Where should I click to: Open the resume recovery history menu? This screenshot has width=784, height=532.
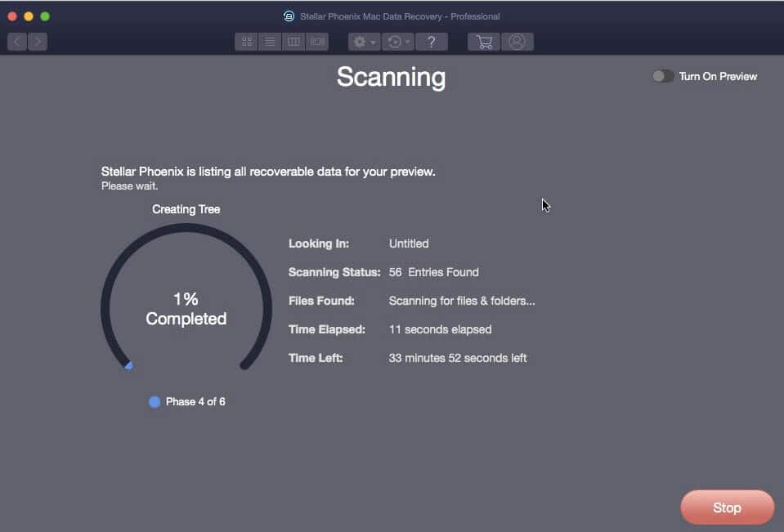(398, 42)
